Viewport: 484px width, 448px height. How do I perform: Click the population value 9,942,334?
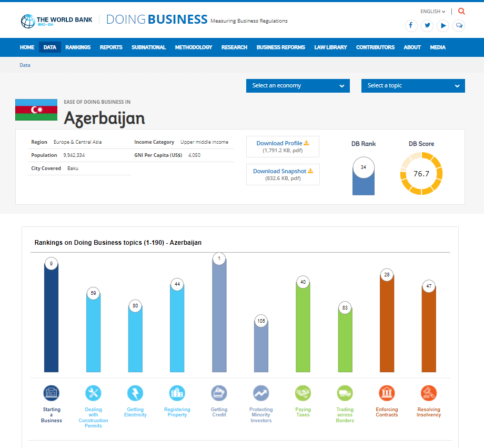coord(74,155)
